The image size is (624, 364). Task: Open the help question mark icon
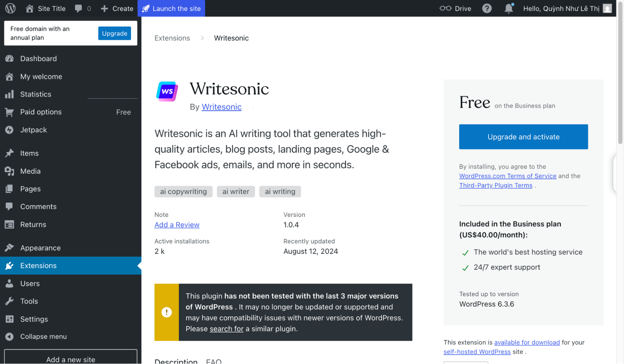tap(487, 8)
